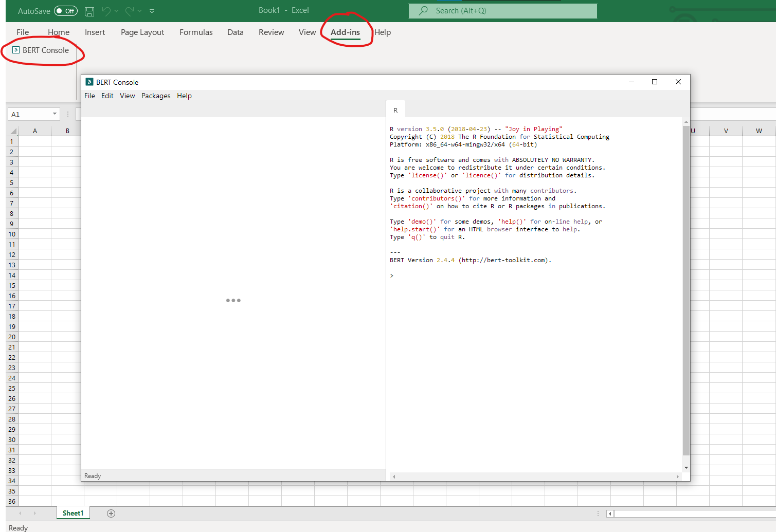The width and height of the screenshot is (776, 532).
Task: Open Customize Quick Access Toolbar dropdown
Action: (x=152, y=11)
